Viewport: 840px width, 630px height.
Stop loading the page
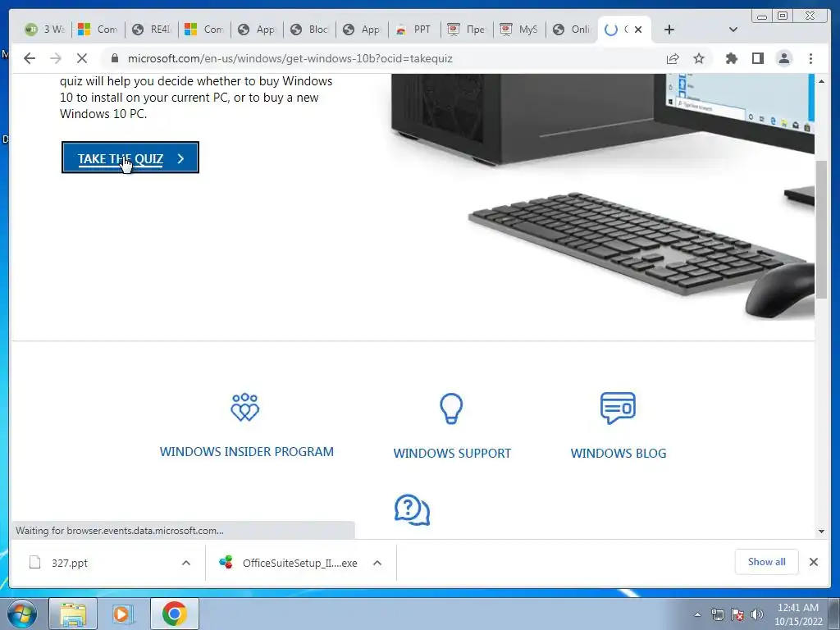click(x=82, y=58)
